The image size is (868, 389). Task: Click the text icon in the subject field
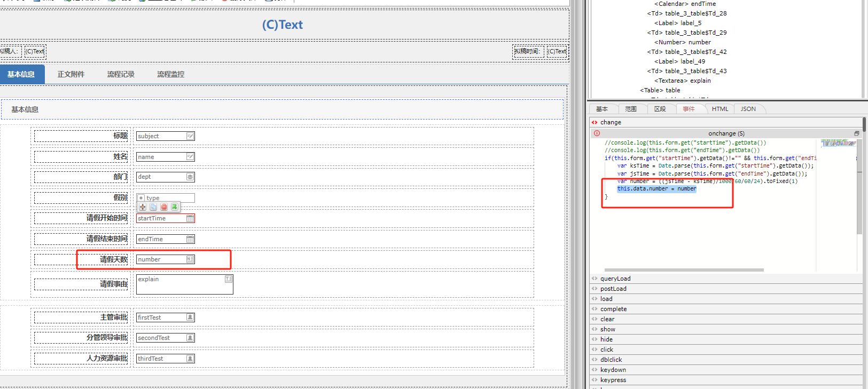[190, 136]
